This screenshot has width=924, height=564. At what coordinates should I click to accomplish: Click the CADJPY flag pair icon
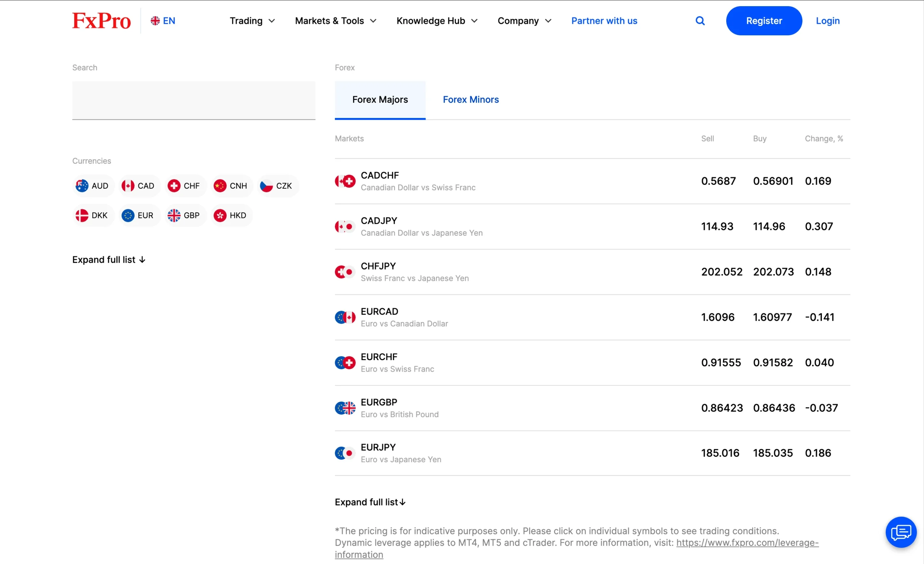pos(345,227)
